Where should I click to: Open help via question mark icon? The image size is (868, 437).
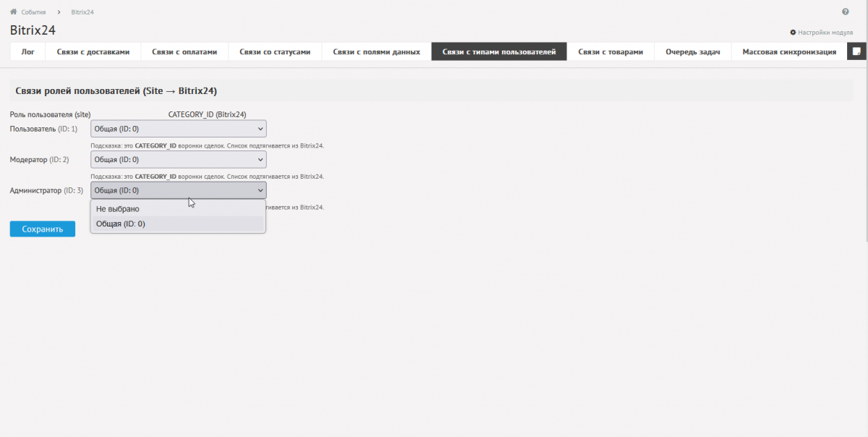point(845,12)
